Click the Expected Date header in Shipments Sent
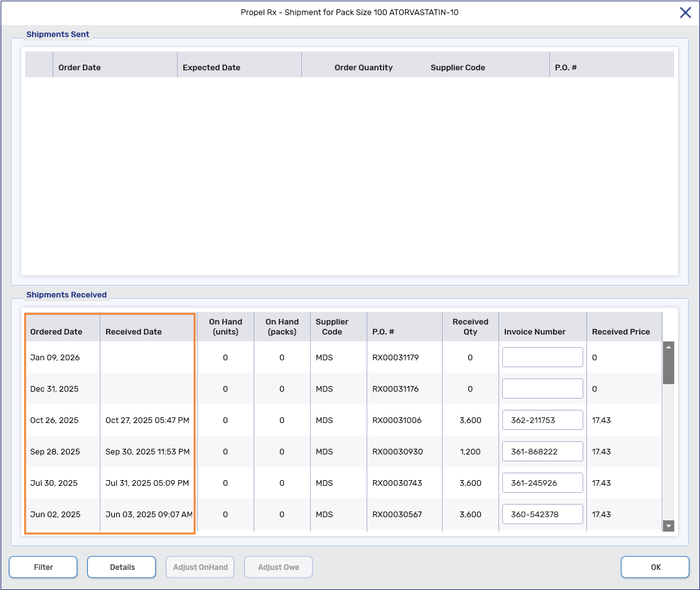This screenshot has height=590, width=700. pos(212,67)
